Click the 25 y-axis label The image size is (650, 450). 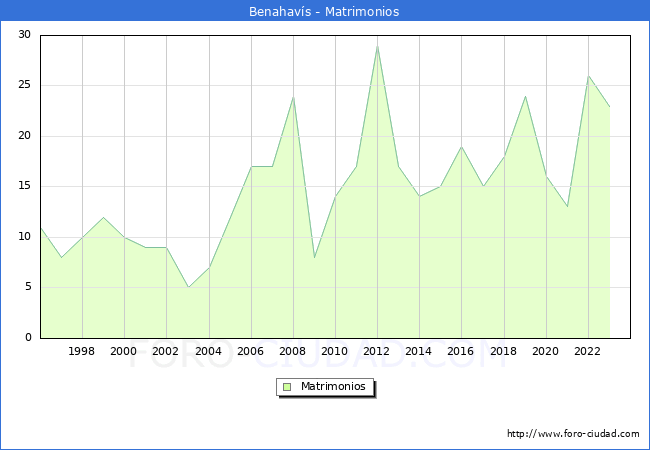point(24,85)
